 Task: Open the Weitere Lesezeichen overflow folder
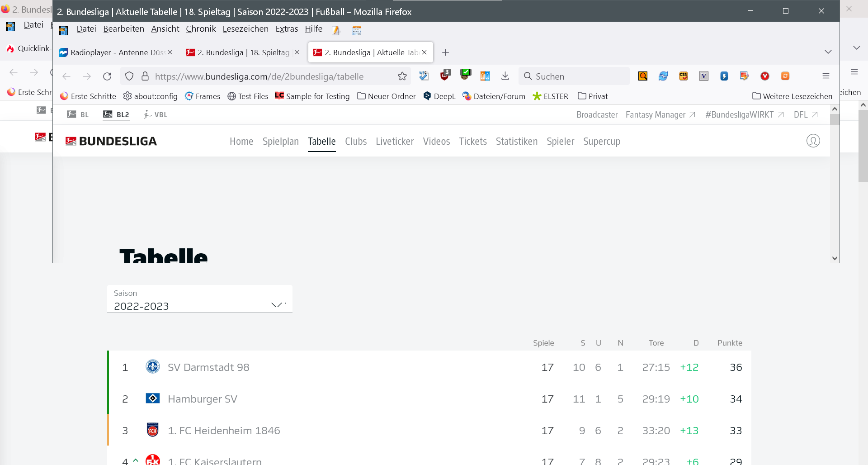pyautogui.click(x=793, y=96)
